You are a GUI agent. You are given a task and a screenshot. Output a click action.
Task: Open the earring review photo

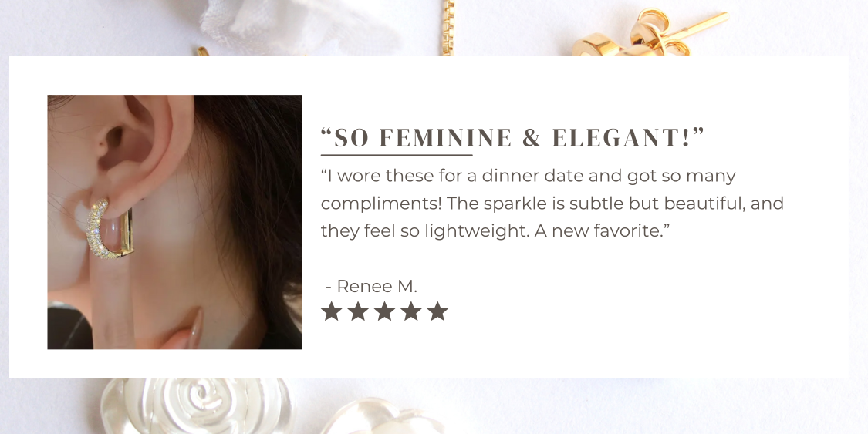tap(174, 222)
